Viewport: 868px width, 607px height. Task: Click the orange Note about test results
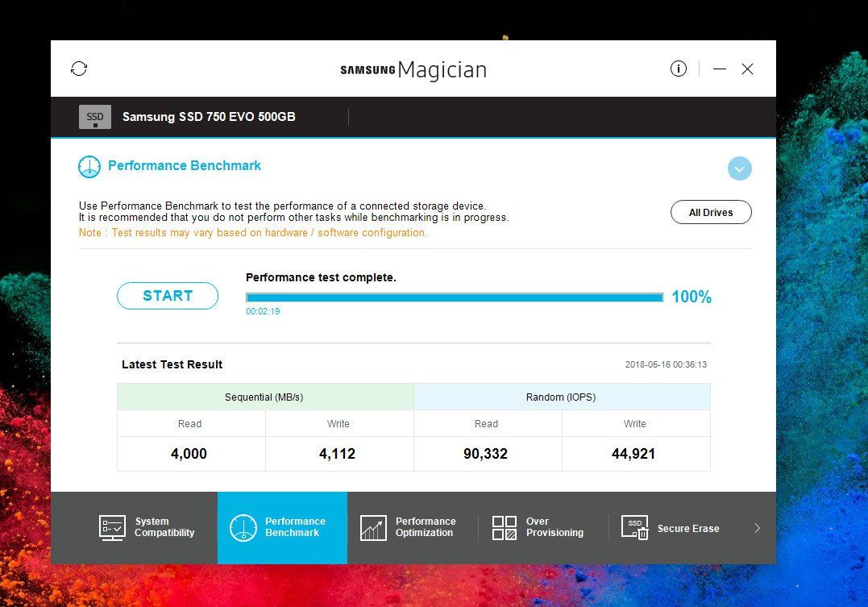(x=253, y=233)
